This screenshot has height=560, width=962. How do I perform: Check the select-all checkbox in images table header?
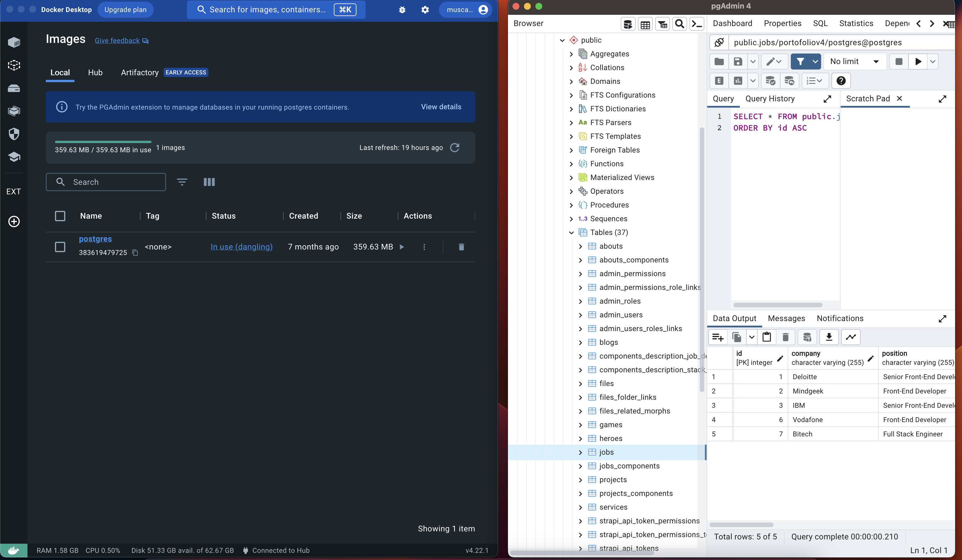60,216
